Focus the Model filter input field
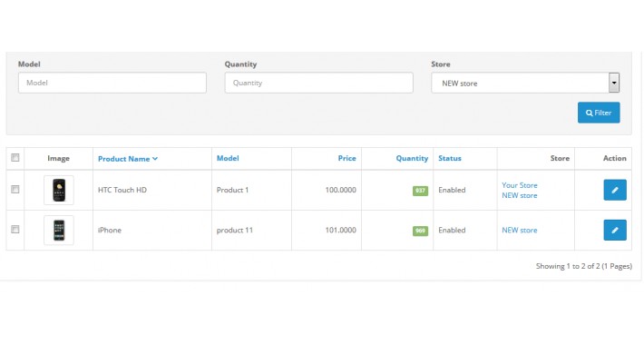This screenshot has height=345, width=644. click(112, 83)
